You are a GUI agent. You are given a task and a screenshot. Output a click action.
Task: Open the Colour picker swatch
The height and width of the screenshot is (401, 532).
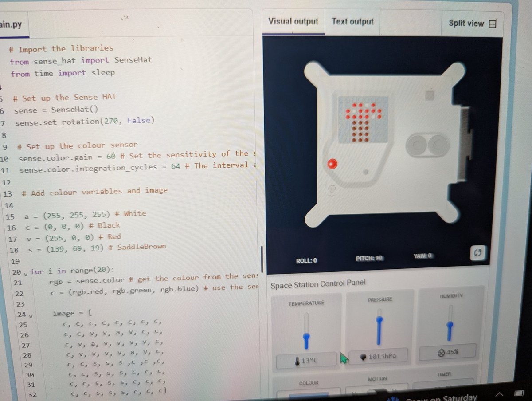(308, 393)
